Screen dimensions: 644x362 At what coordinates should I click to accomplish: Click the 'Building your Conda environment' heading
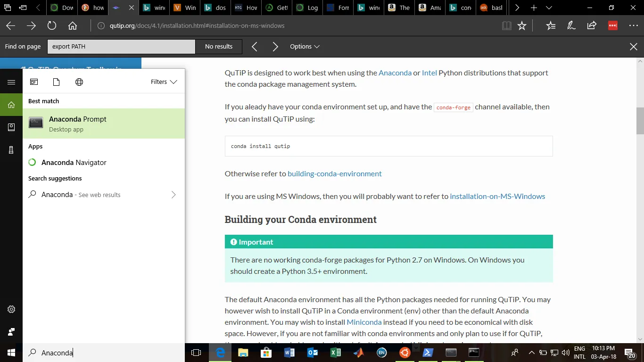[x=300, y=220]
